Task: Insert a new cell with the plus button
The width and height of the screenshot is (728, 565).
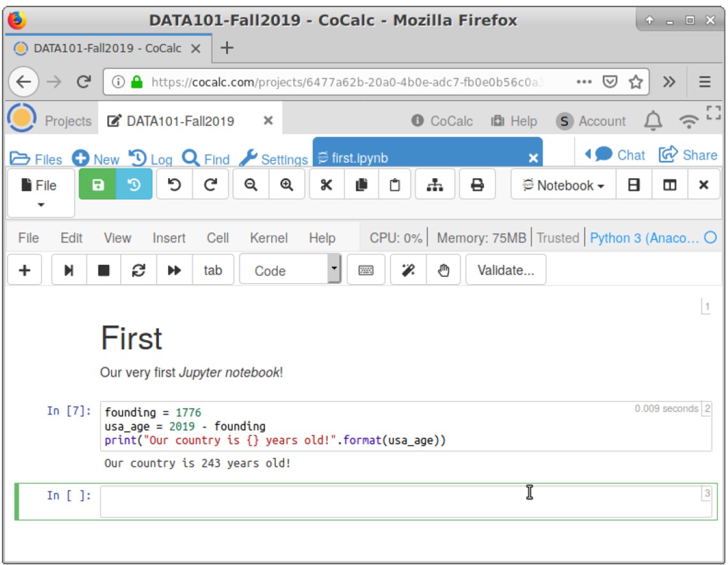Action: (x=25, y=270)
